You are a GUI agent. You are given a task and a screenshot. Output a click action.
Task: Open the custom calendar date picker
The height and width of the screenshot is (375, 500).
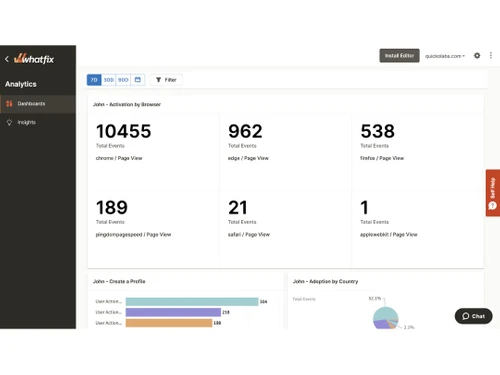coord(138,80)
